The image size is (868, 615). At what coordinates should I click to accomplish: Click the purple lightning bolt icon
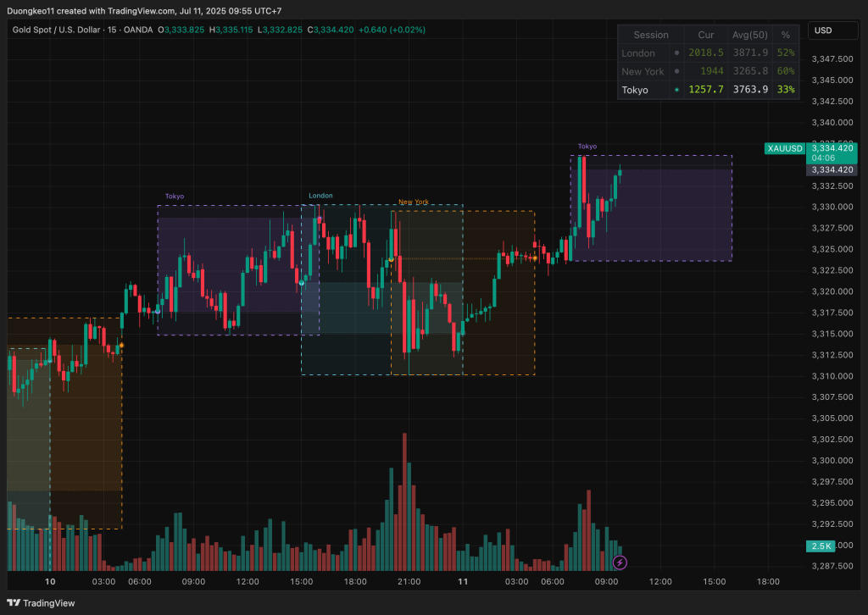(620, 562)
